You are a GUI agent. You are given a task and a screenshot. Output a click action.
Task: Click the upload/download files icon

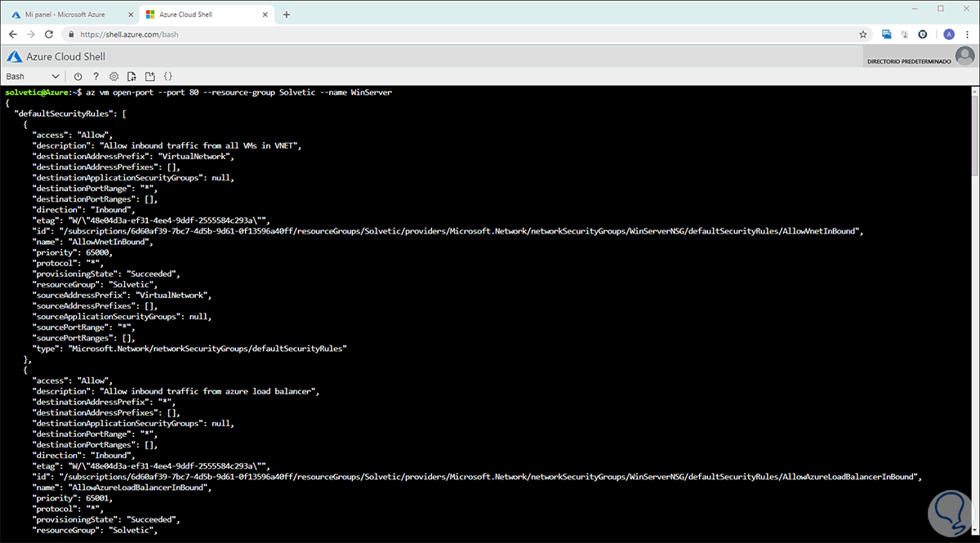pos(131,76)
